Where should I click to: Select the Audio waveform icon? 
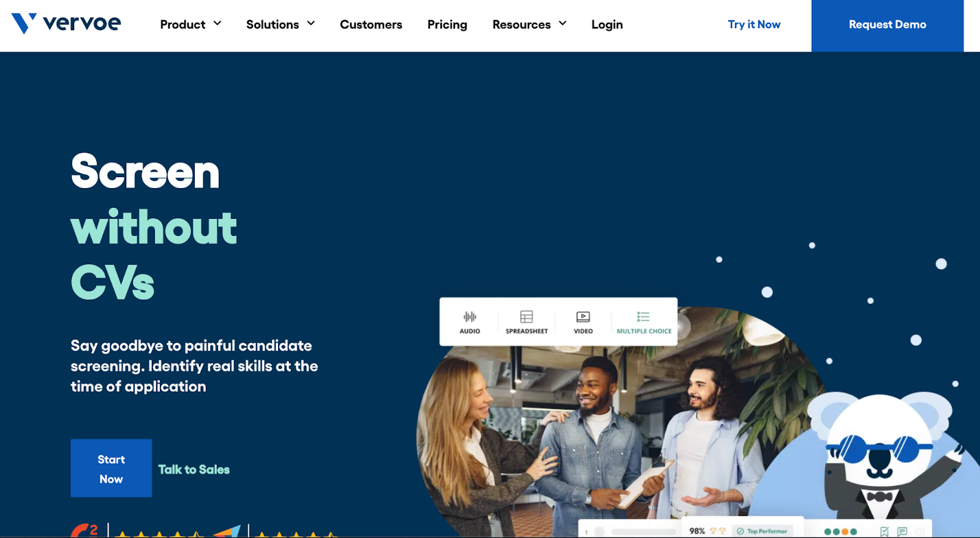tap(470, 316)
